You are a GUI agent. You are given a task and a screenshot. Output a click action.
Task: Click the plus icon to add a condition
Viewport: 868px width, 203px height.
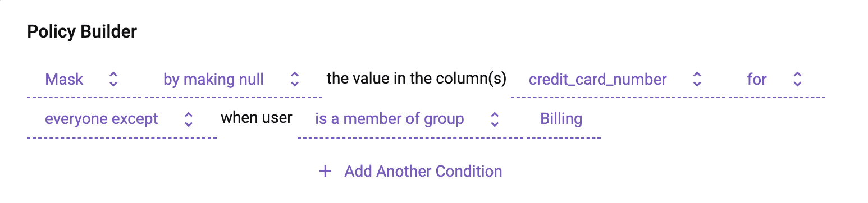(325, 171)
